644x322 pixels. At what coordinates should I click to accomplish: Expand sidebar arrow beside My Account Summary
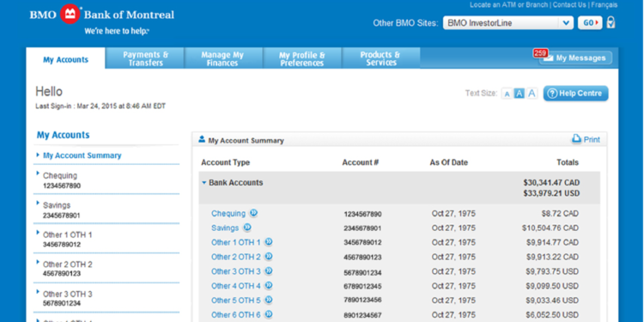[38, 155]
